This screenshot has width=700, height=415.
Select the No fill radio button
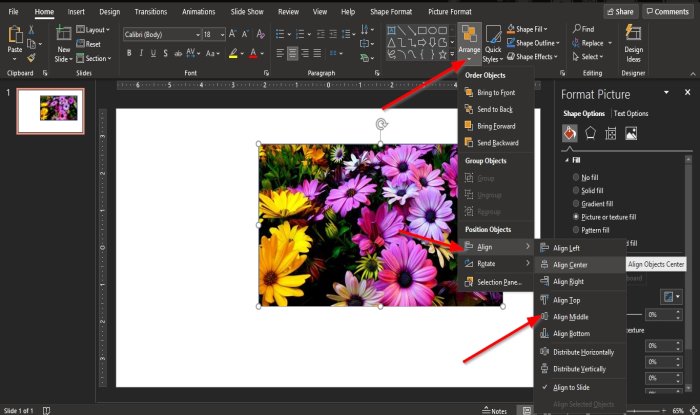[x=577, y=177]
